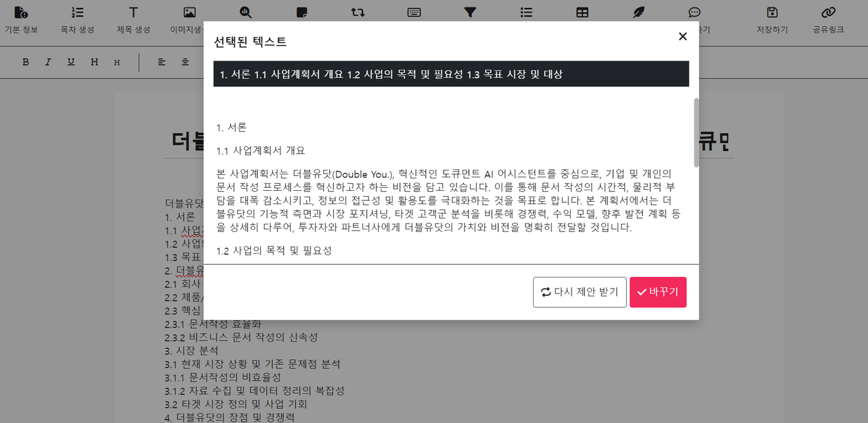Select the table grid icon

583,12
